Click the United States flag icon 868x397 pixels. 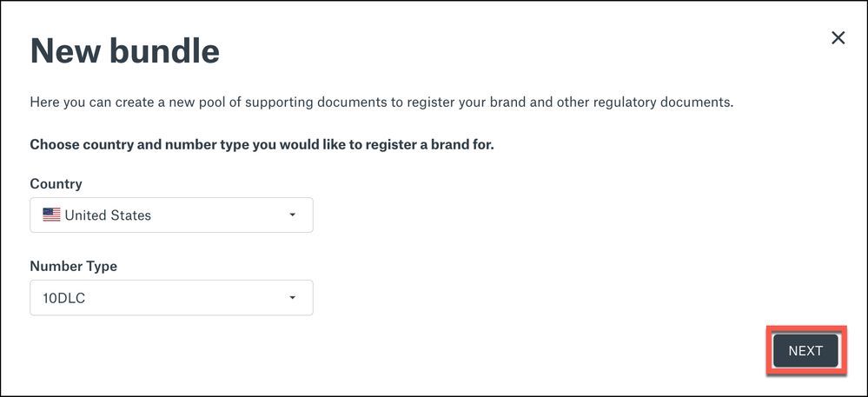[51, 215]
